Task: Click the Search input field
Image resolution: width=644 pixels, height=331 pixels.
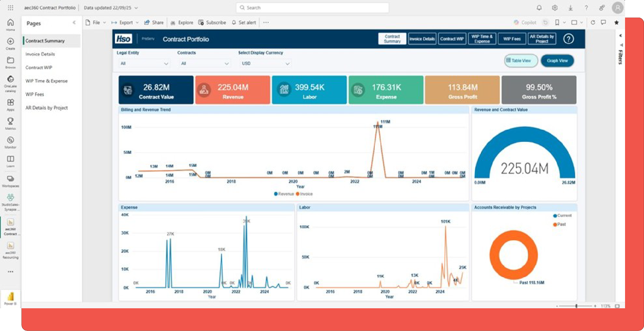Action: pyautogui.click(x=313, y=8)
